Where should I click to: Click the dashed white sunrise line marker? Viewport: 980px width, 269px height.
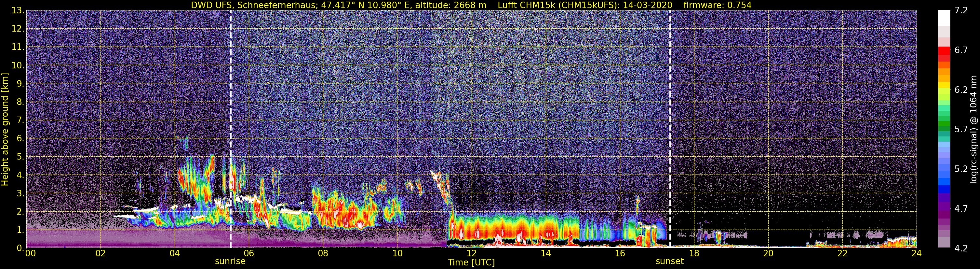[x=231, y=129]
